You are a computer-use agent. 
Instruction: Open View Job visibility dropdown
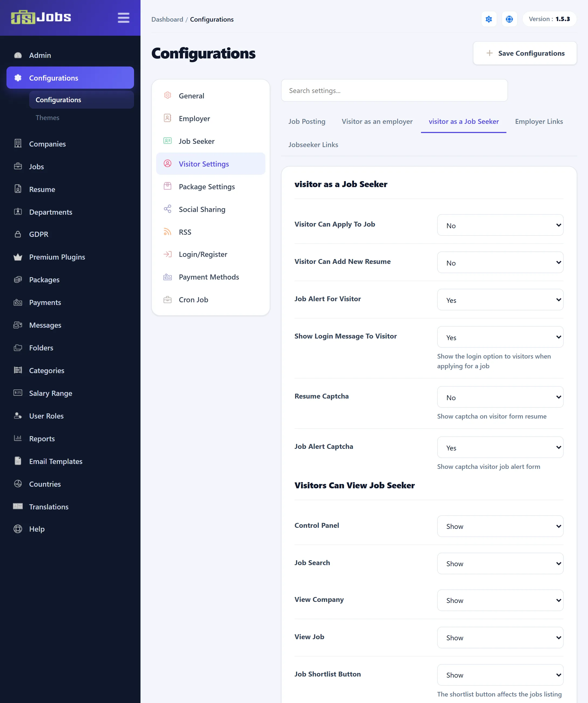click(x=500, y=638)
